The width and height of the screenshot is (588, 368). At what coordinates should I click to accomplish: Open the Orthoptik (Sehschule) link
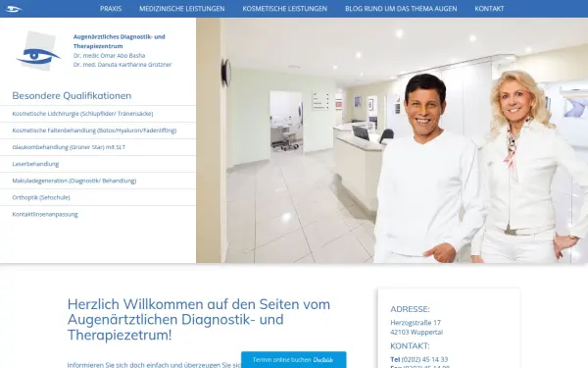tap(41, 197)
